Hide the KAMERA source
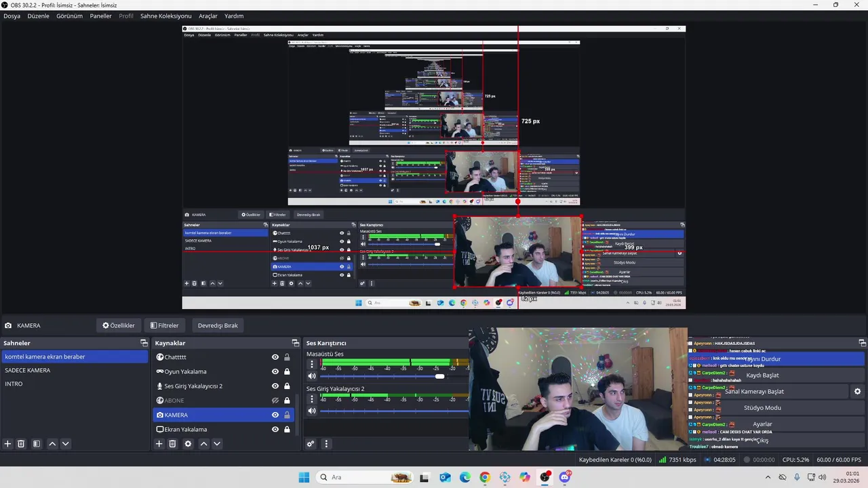This screenshot has height=488, width=868. point(275,415)
